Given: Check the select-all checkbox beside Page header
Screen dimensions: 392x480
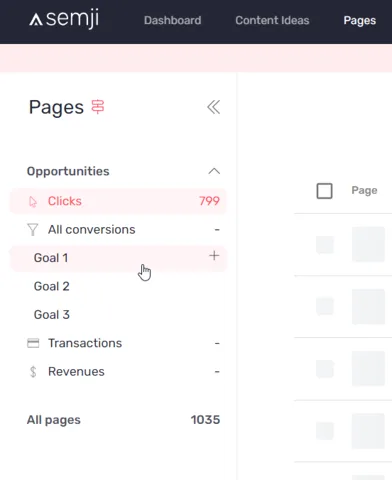Looking at the screenshot, I should (324, 191).
